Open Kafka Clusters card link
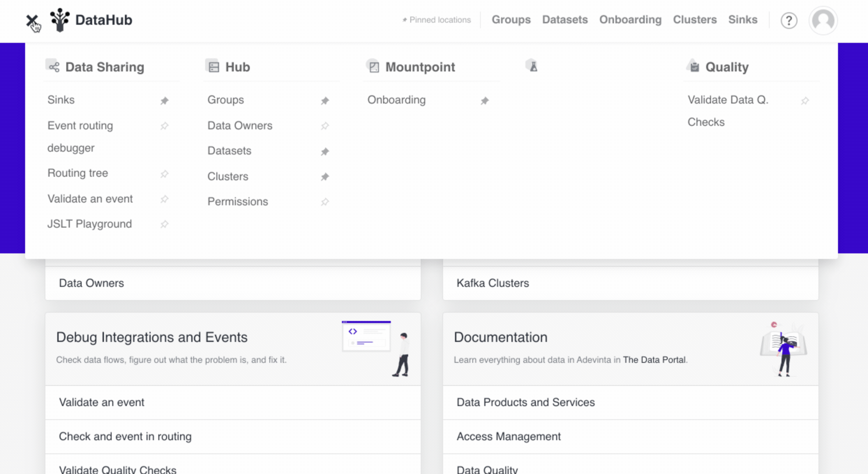 click(x=630, y=283)
